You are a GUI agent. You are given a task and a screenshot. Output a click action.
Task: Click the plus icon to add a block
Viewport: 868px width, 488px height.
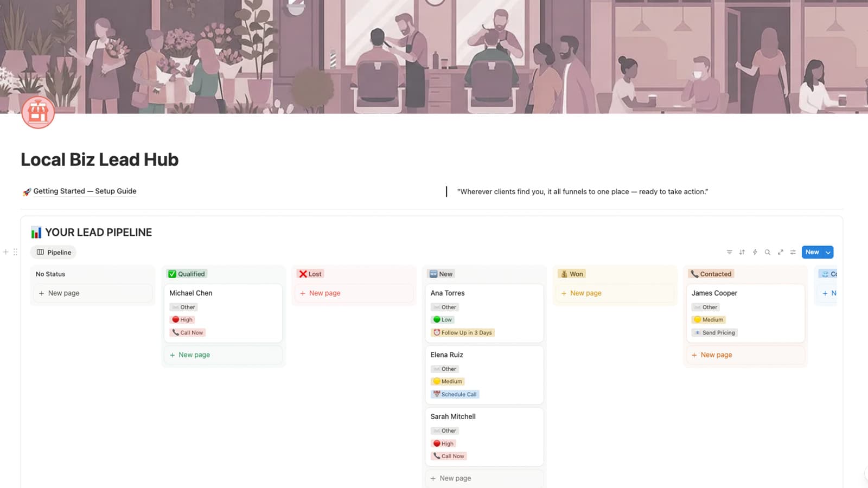coord(6,252)
